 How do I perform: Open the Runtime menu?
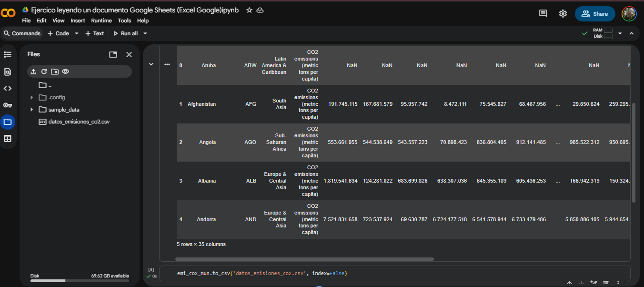[101, 20]
